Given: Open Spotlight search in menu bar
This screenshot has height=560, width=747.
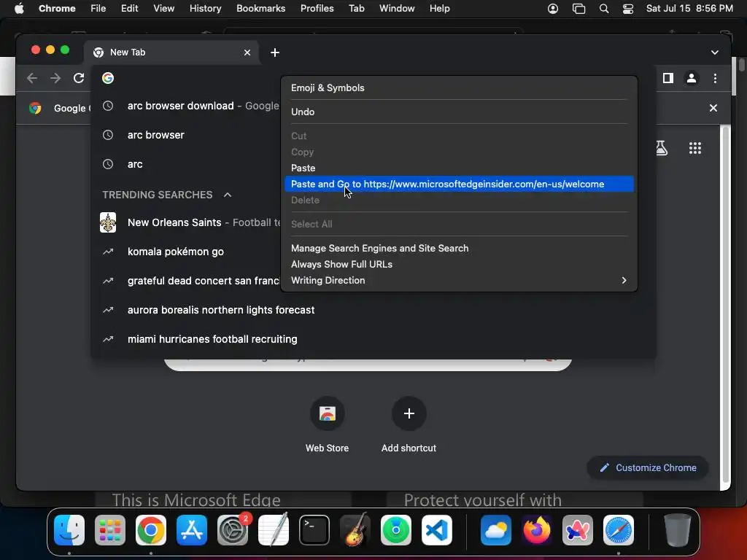Looking at the screenshot, I should click(x=603, y=9).
